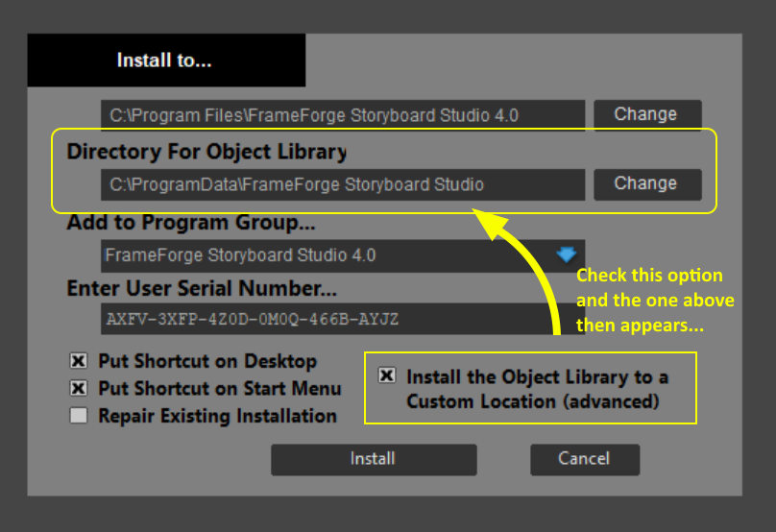The width and height of the screenshot is (776, 532).
Task: Click the Install button
Action: tap(374, 459)
